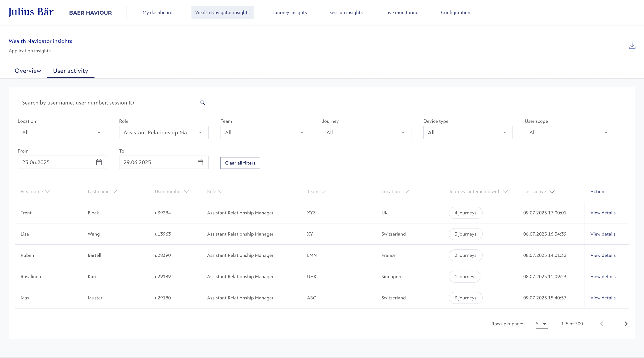Screen dimensions: 644x358
Task: Select the Wealth Navigator insights nav item
Action: 222,12
